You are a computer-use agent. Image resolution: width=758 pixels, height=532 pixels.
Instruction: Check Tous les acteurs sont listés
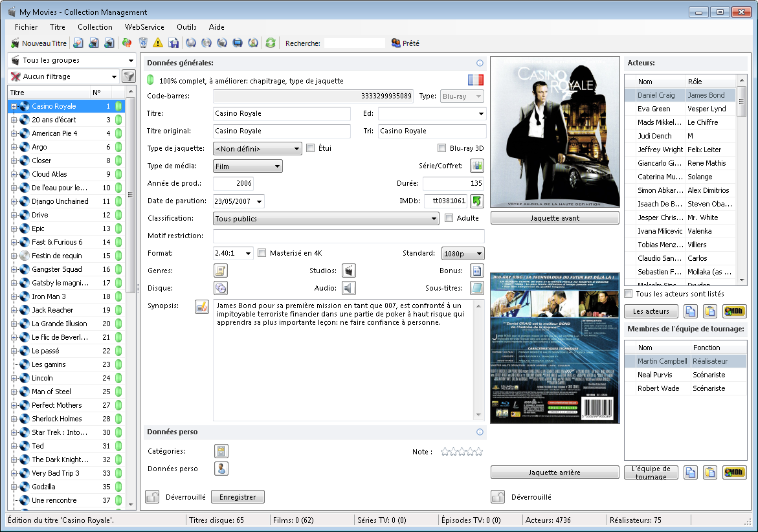[x=629, y=293]
